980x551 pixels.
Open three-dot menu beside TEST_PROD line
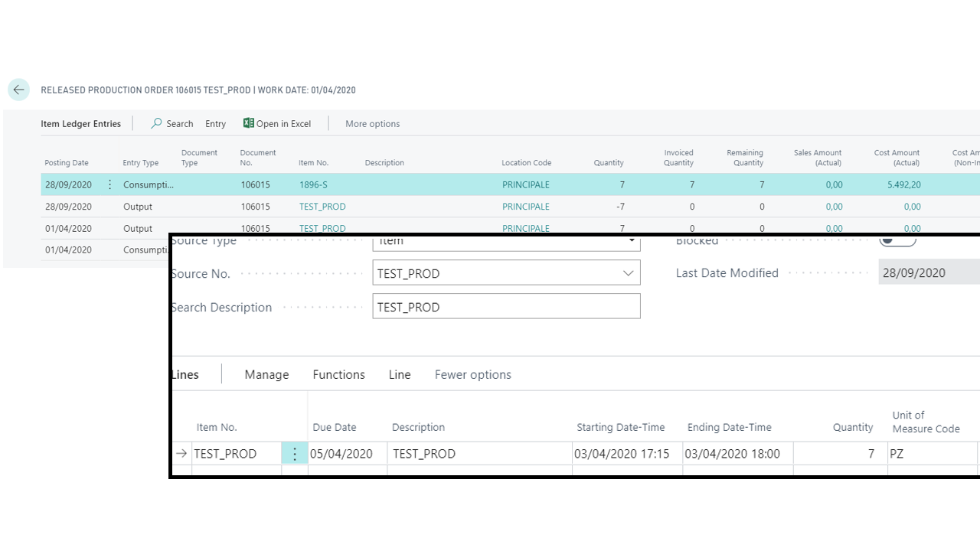[x=295, y=453]
